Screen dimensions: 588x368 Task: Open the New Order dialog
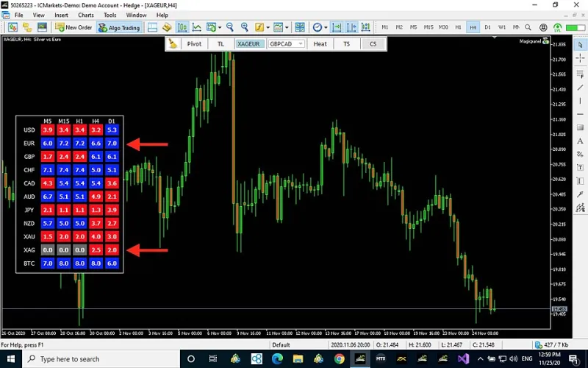pos(73,27)
